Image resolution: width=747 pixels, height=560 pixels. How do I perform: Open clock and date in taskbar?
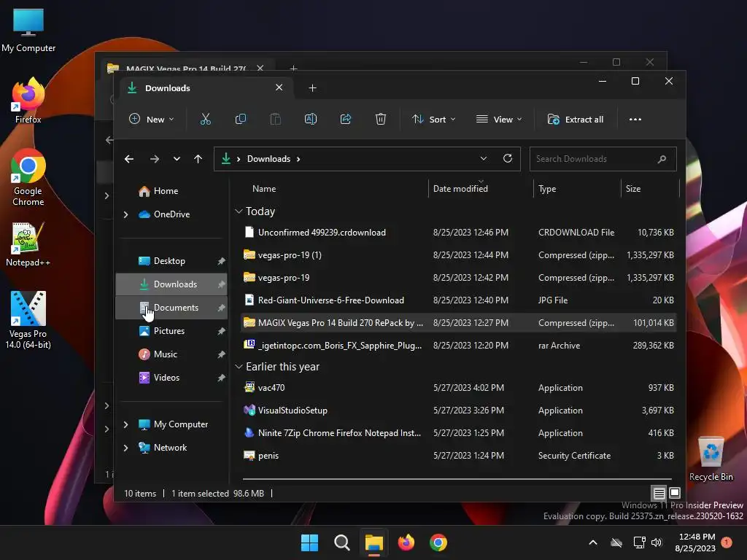pos(695,542)
